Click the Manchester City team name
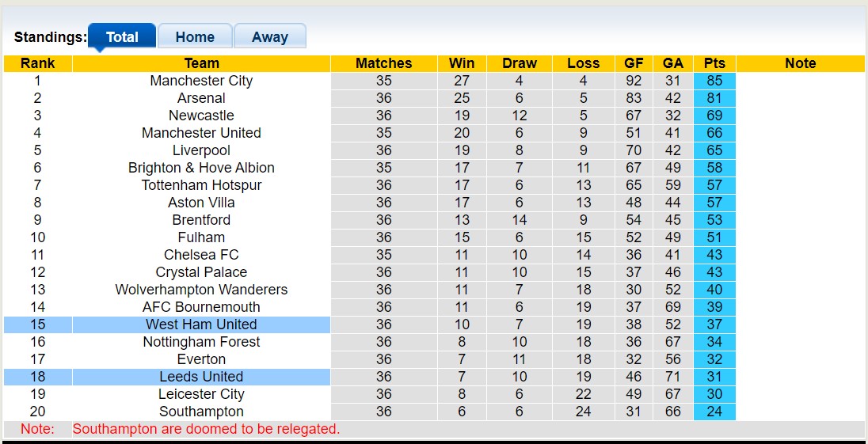The width and height of the screenshot is (868, 444). point(201,81)
